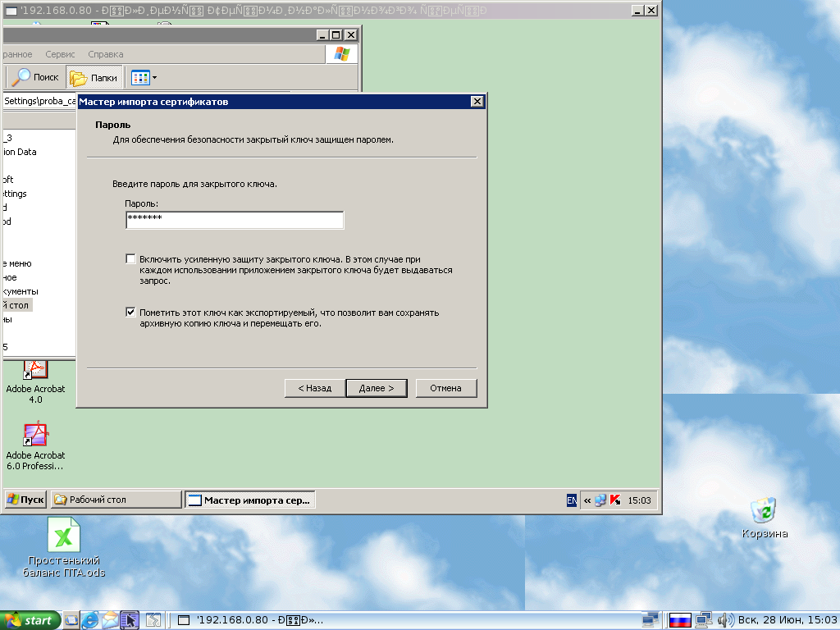Viewport: 840px width, 630px height.
Task: Select the Корзина recycle bin icon
Action: [x=765, y=510]
